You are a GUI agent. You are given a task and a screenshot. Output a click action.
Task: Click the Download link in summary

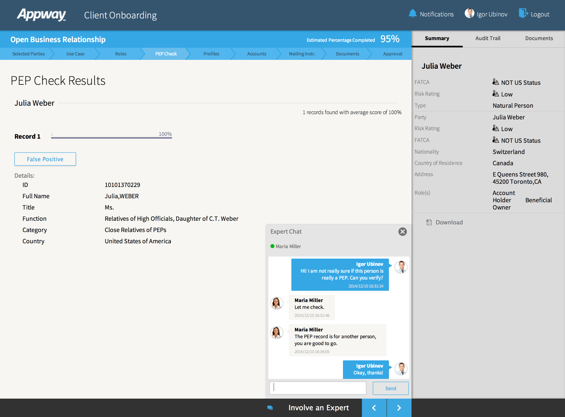449,222
